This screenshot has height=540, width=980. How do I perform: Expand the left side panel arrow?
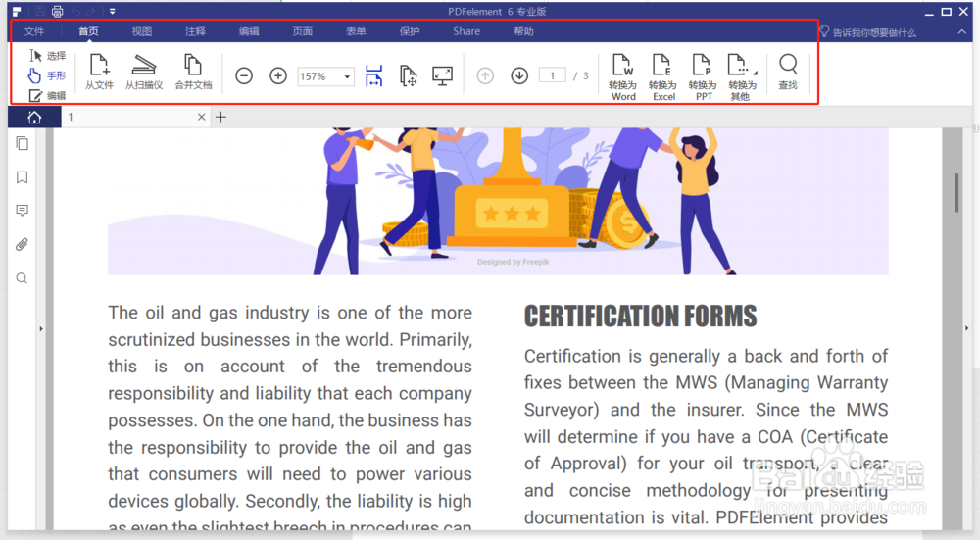pos(41,328)
